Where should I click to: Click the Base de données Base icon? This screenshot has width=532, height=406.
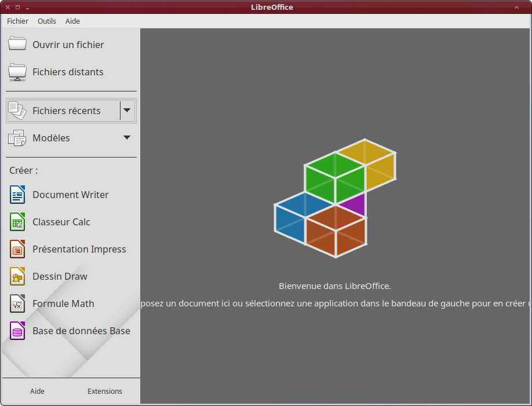click(17, 331)
